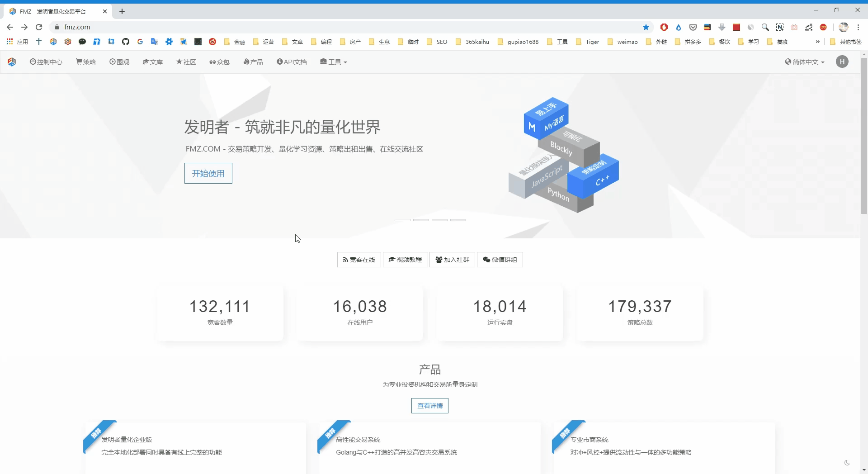Open the user avatar H menu
The height and width of the screenshot is (474, 868).
pos(842,62)
